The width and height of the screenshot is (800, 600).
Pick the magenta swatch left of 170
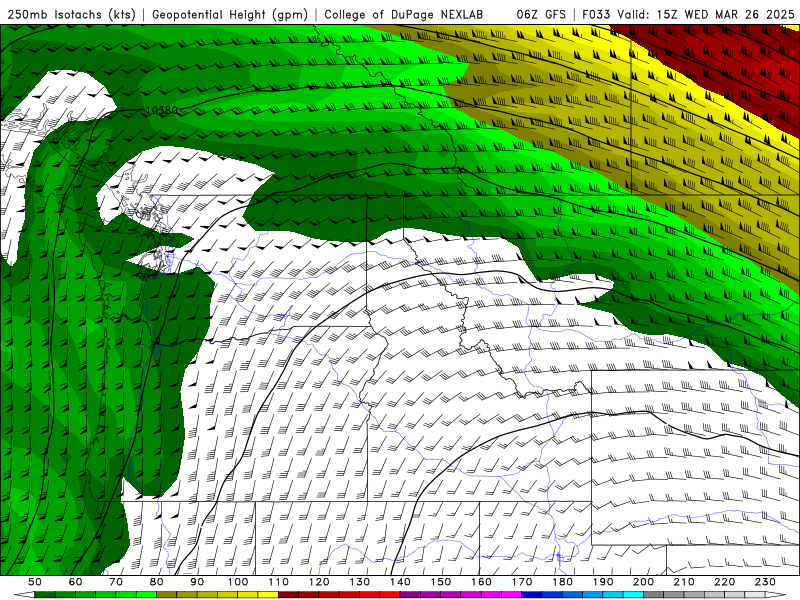pyautogui.click(x=511, y=595)
